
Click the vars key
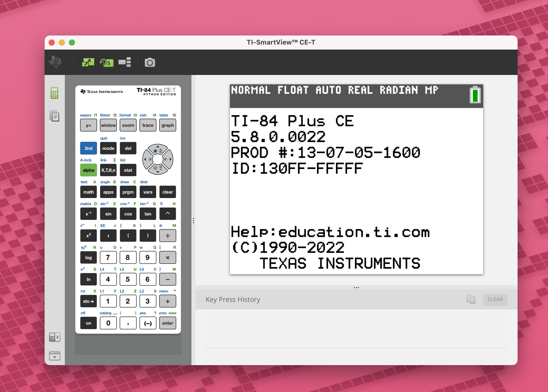pos(148,192)
